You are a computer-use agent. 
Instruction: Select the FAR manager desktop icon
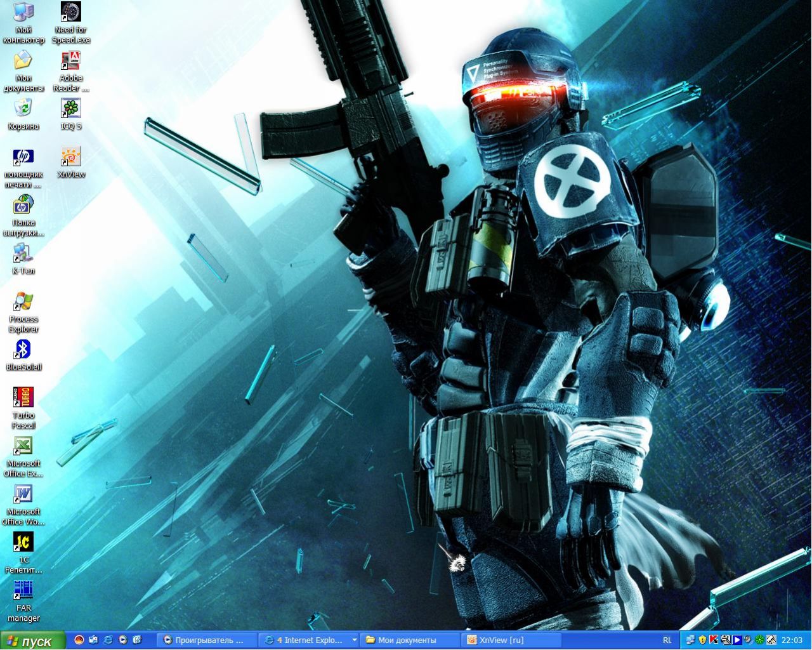pyautogui.click(x=23, y=590)
